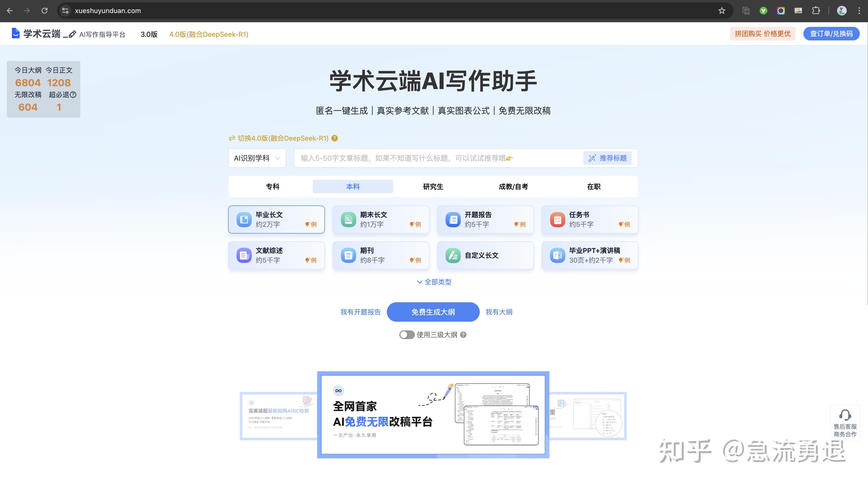
Task: Click the 例 example icon on 期刊
Action: [415, 260]
